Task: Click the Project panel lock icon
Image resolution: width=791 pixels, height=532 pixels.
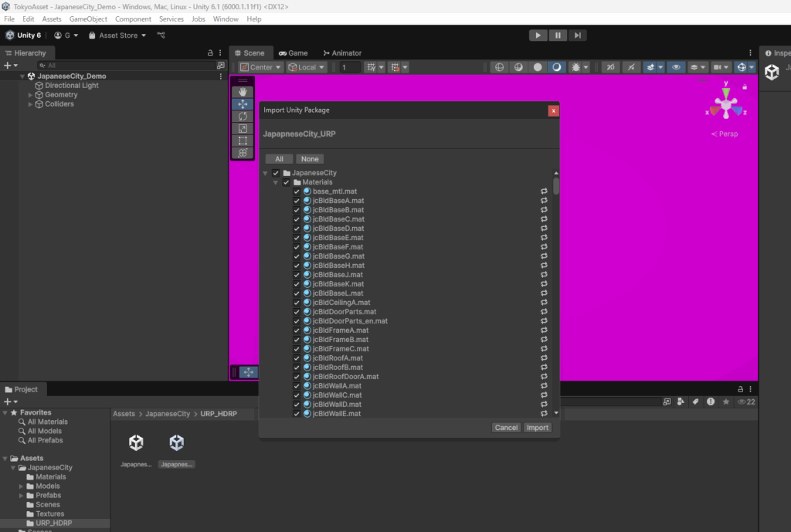Action: point(740,389)
